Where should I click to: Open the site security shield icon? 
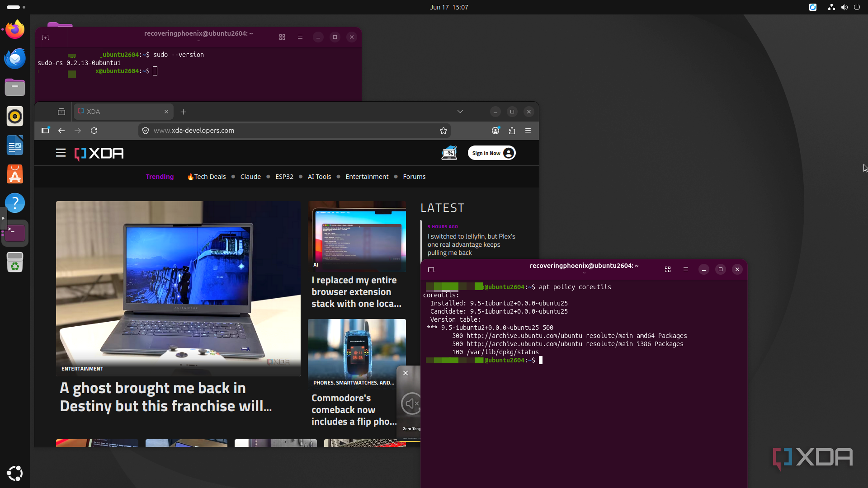[146, 131]
